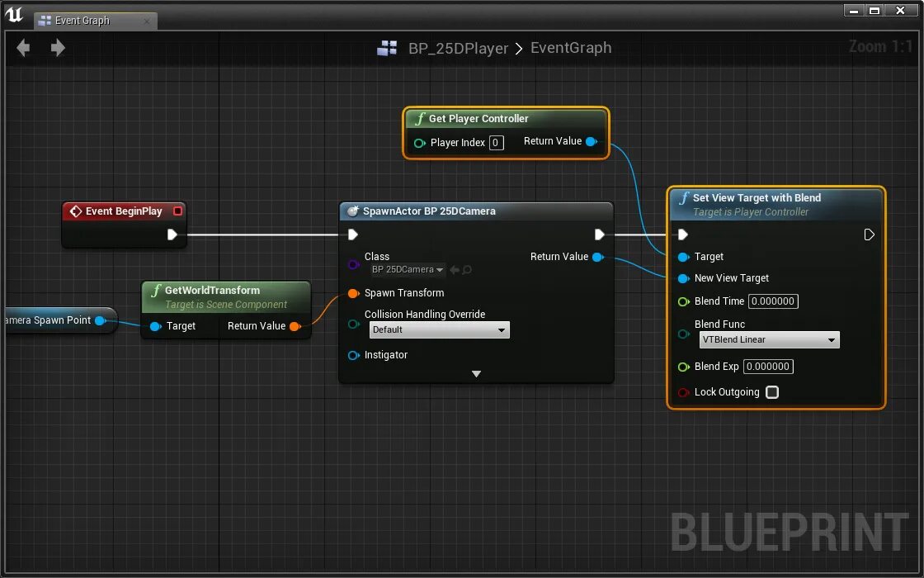924x578 pixels.
Task: Edit the Blend Exp value field
Action: [x=768, y=367]
